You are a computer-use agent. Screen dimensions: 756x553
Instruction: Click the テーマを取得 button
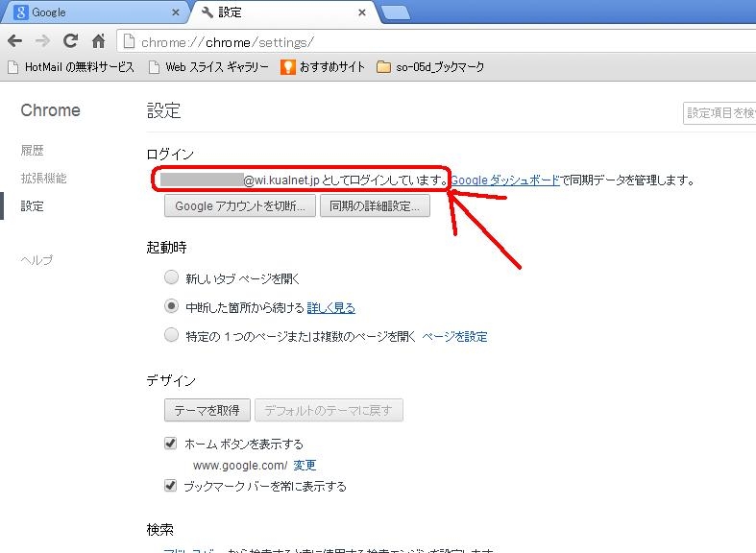pos(207,410)
